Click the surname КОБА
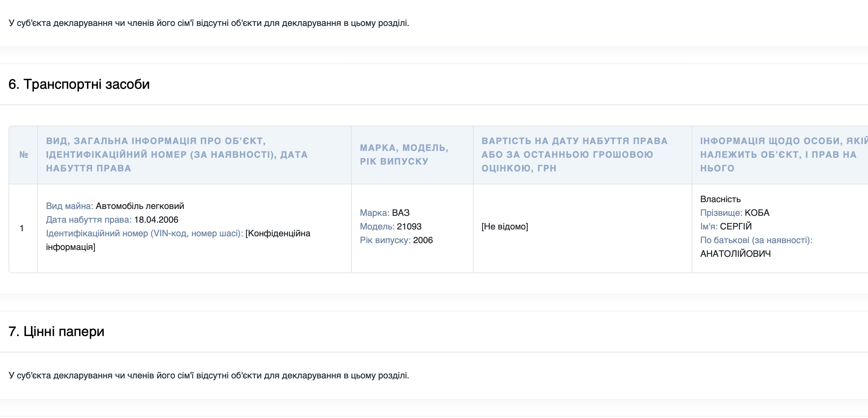 pos(757,213)
